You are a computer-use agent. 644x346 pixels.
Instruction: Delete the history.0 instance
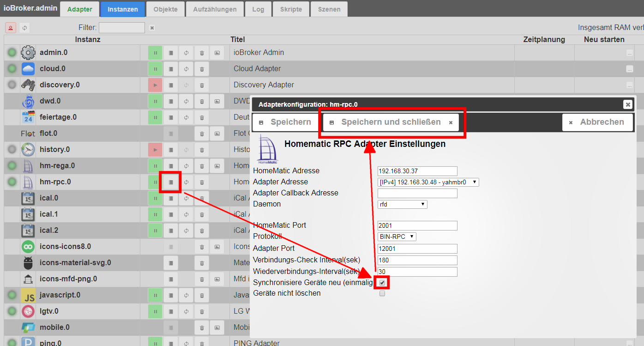(x=202, y=150)
